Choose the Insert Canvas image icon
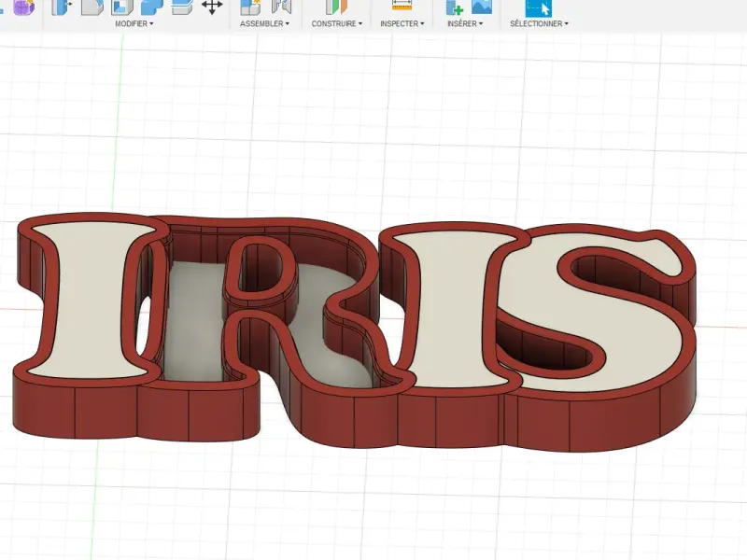 pyautogui.click(x=482, y=7)
